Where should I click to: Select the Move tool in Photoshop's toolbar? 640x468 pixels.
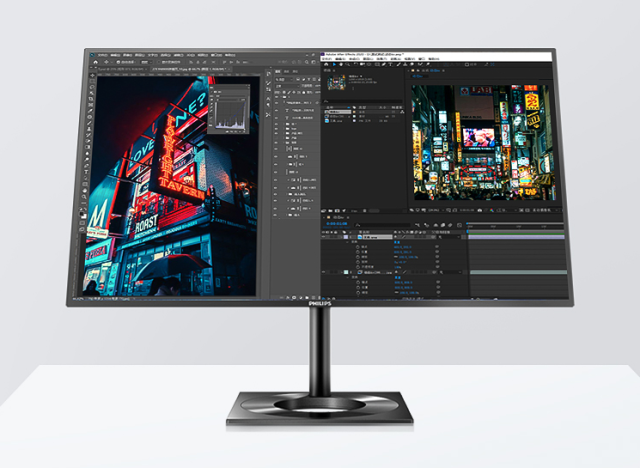point(92,75)
